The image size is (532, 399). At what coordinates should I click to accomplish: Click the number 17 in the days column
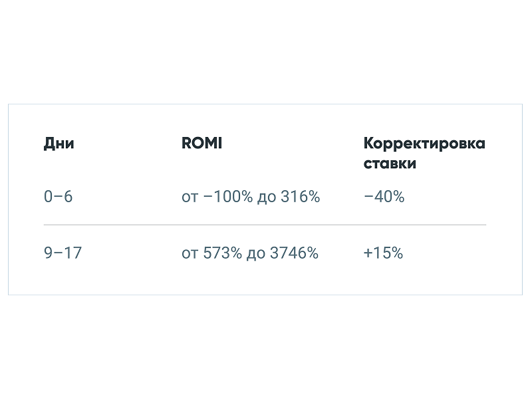point(72,253)
